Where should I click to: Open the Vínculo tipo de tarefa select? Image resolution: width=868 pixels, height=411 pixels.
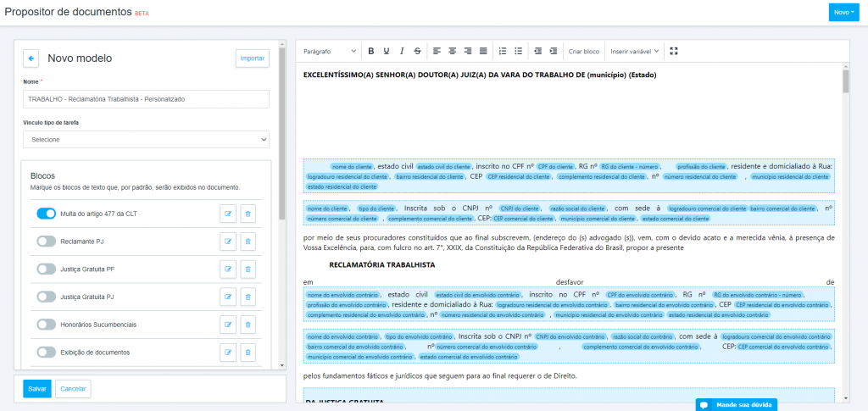coord(146,139)
